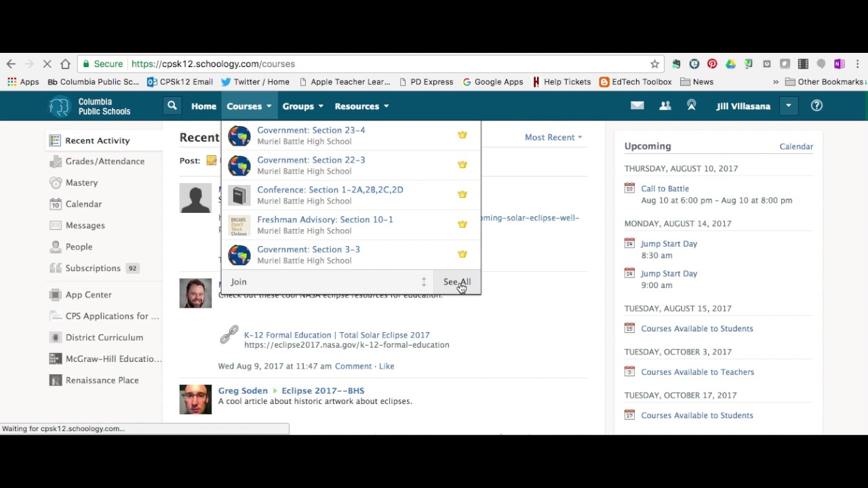Expand the Resources dropdown menu
The width and height of the screenshot is (868, 488).
[361, 106]
